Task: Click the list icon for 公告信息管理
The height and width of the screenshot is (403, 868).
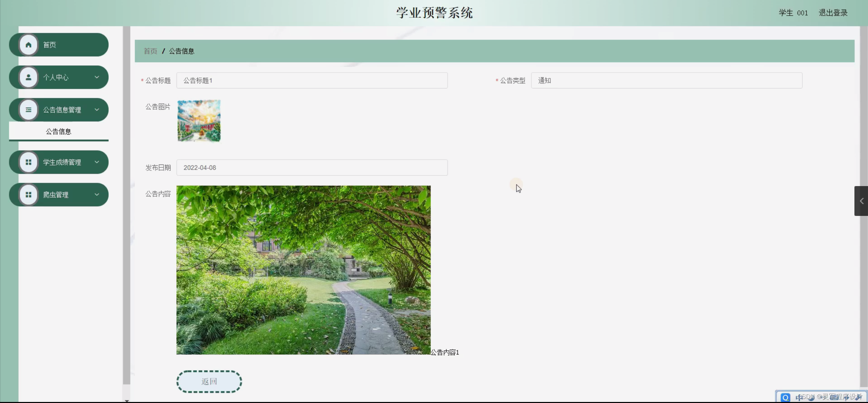Action: click(x=29, y=110)
